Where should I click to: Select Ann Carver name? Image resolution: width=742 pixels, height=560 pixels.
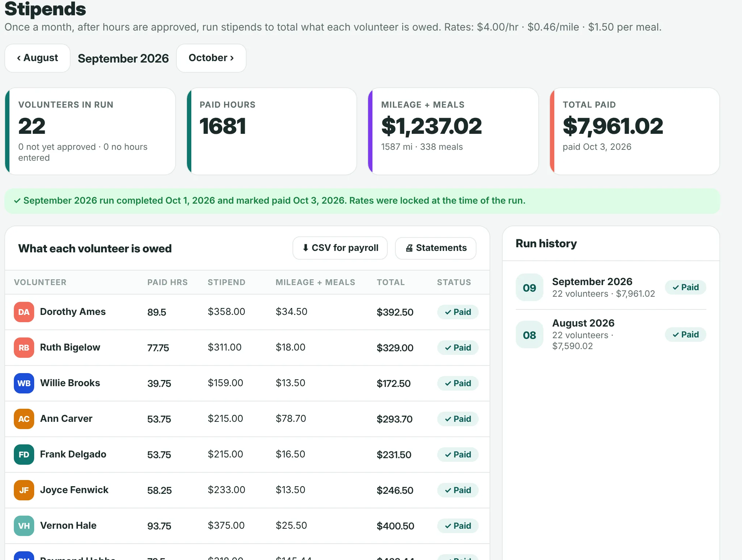pyautogui.click(x=66, y=419)
